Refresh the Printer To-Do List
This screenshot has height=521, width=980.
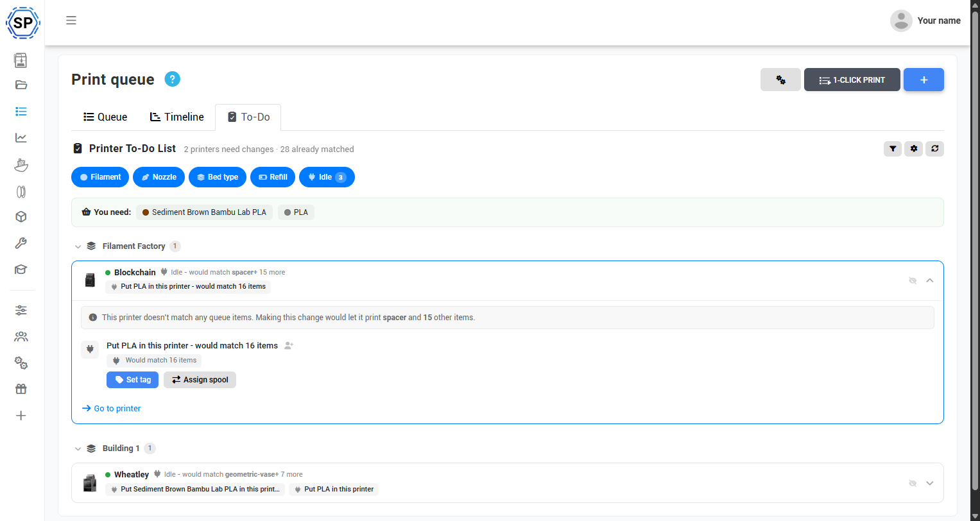[935, 149]
